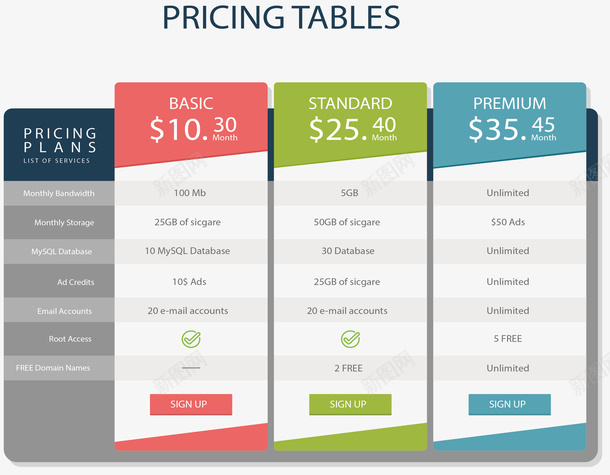Click the Basic plan Root Access checkmark
610x475 pixels.
pyautogui.click(x=190, y=339)
